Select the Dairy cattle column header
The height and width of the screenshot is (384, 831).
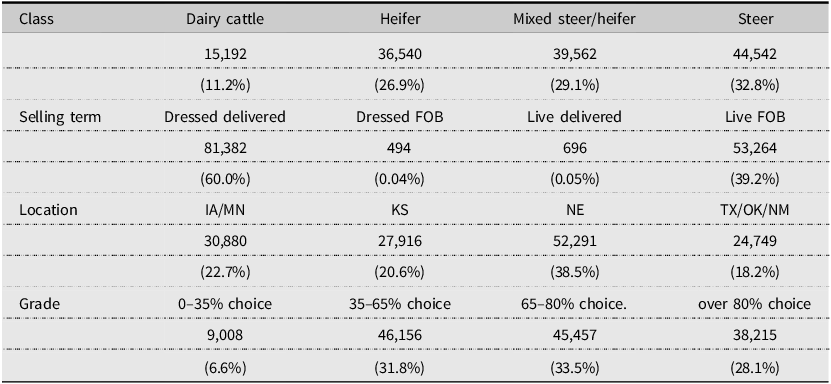225,20
